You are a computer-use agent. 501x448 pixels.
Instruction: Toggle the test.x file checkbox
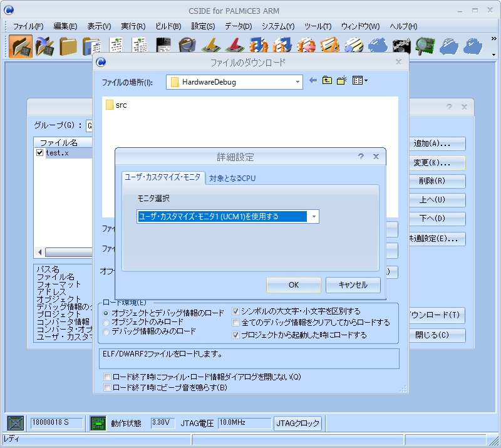[x=39, y=152]
